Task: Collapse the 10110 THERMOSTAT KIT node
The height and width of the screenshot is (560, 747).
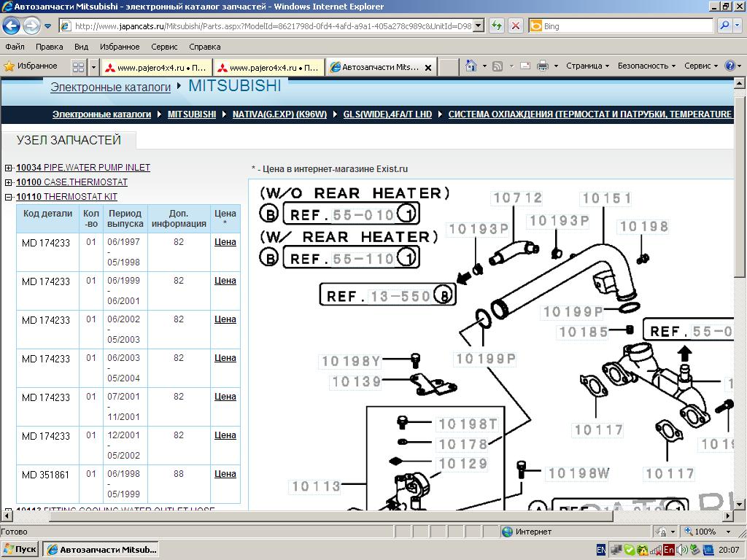Action: coord(9,197)
